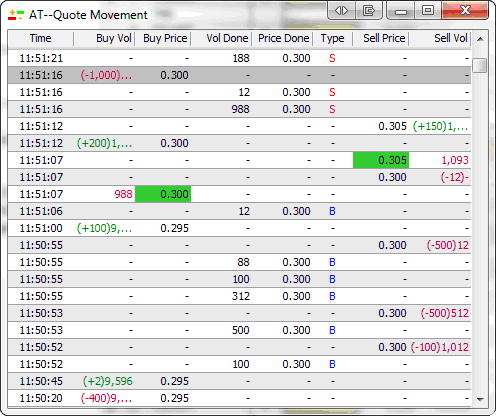Click the AT--Quote Movement app icon
This screenshot has width=496, height=416.
coord(16,15)
